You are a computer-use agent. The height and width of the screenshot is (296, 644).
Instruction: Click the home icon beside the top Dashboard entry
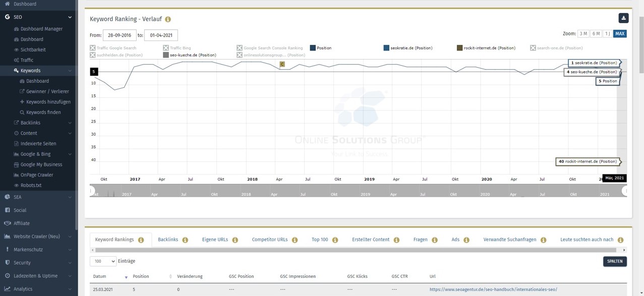pos(7,4)
